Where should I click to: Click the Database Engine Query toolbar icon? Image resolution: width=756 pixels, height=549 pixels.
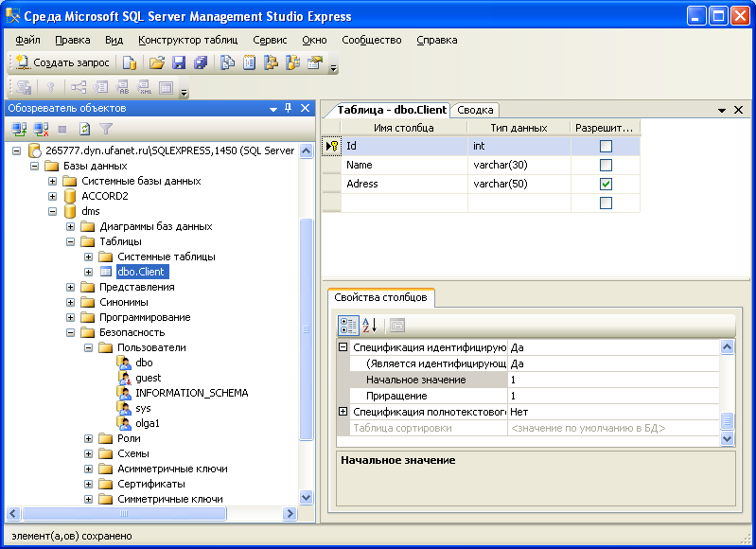[x=130, y=62]
